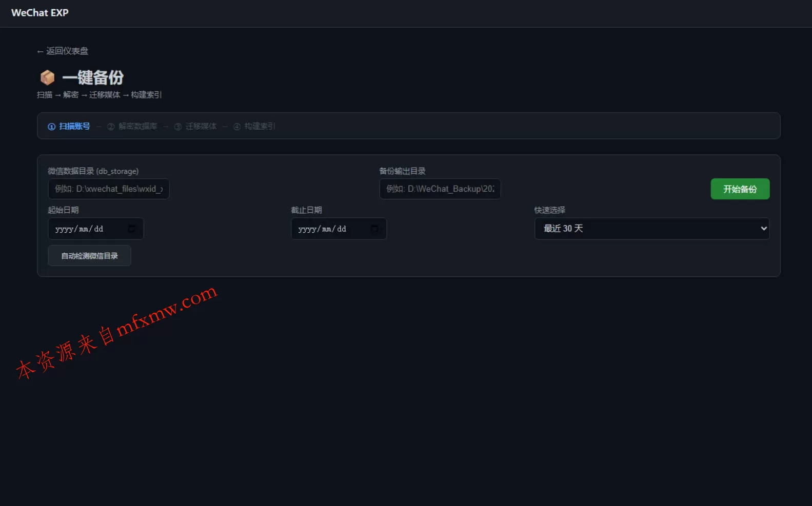Select step 扫描账号
Image resolution: width=812 pixels, height=506 pixels.
(69, 126)
